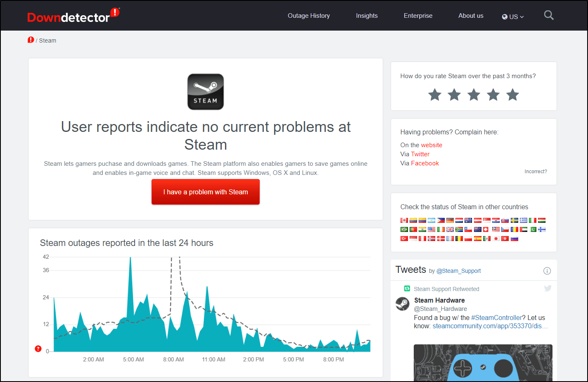Click the 11:00 AM chart time label
This screenshot has height=382, width=588.
[213, 359]
